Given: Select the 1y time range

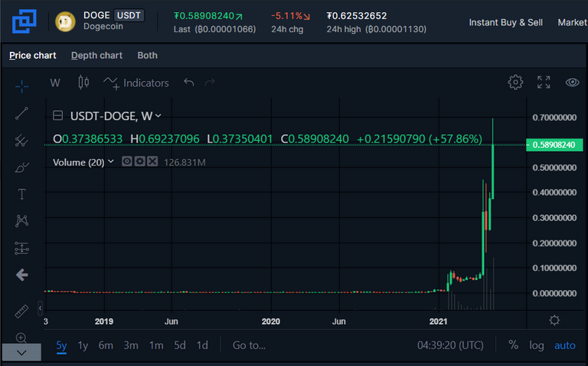Looking at the screenshot, I should pos(83,345).
